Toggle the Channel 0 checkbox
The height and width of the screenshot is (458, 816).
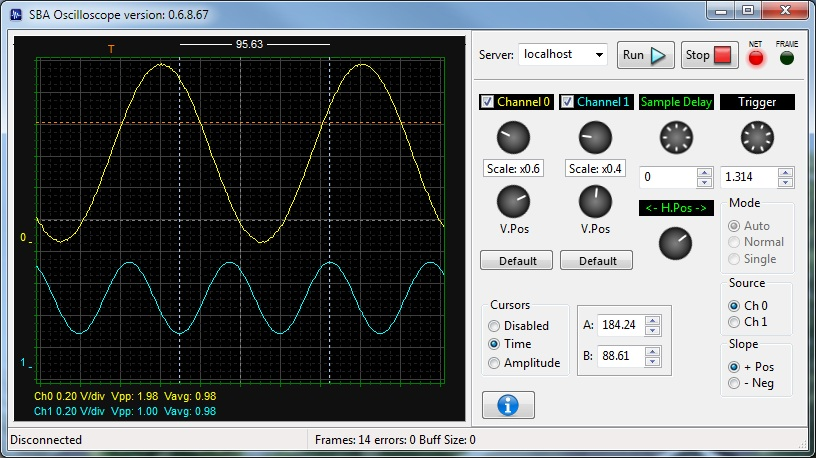(487, 102)
